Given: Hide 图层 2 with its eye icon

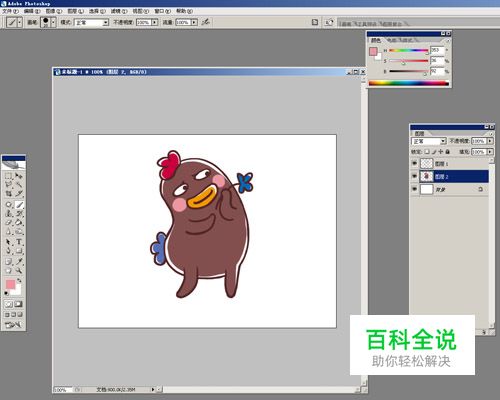Looking at the screenshot, I should [414, 176].
